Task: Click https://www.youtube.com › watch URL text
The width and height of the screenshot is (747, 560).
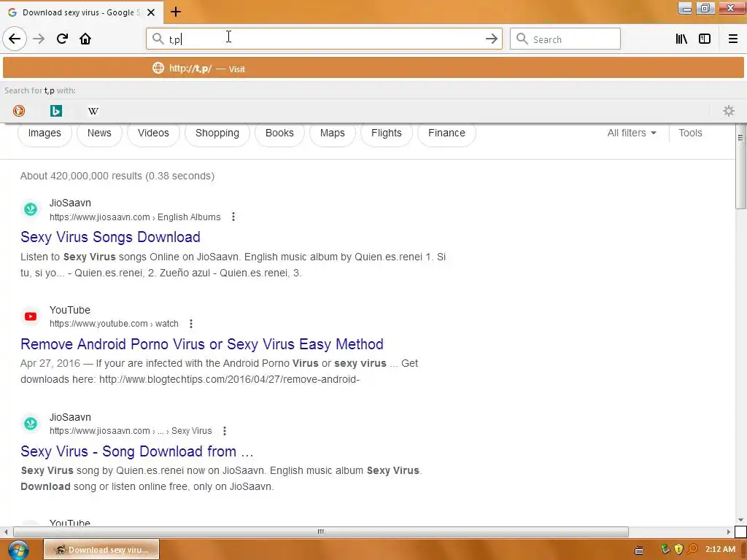Action: [x=114, y=324]
